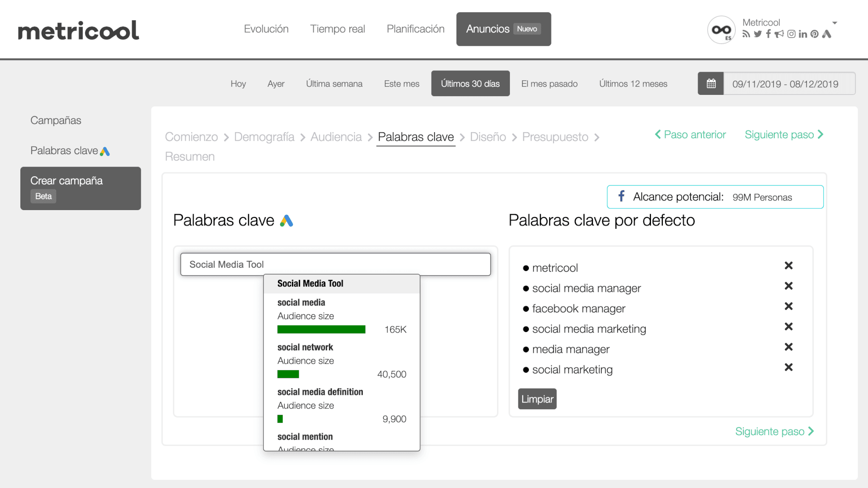Click the Nuevo badge on Anuncios
Viewport: 868px width, 488px height.
pyautogui.click(x=527, y=29)
